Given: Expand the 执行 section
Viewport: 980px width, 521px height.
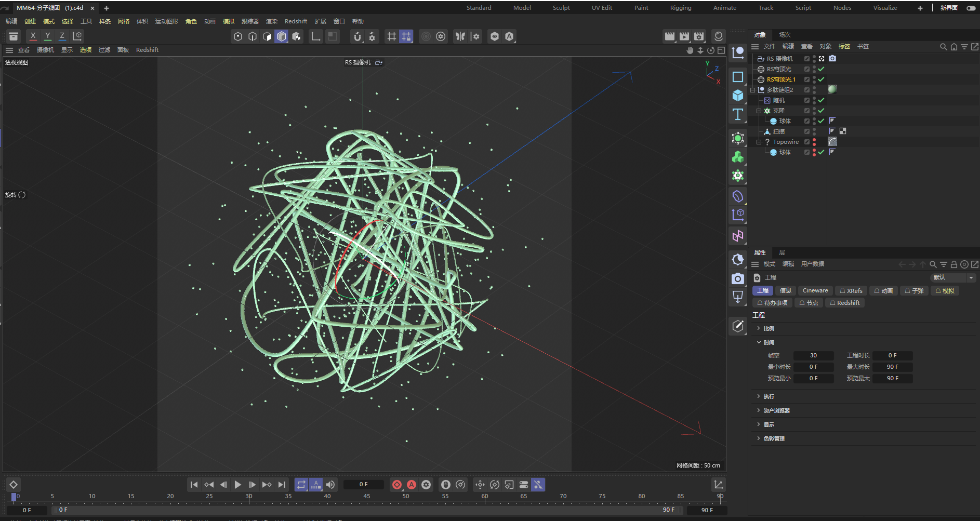Looking at the screenshot, I should [x=759, y=396].
